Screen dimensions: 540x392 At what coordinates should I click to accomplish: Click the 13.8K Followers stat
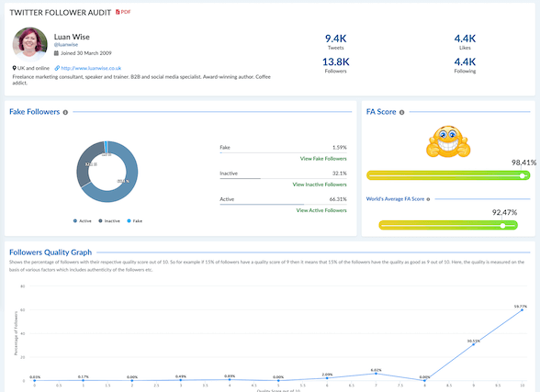click(336, 65)
